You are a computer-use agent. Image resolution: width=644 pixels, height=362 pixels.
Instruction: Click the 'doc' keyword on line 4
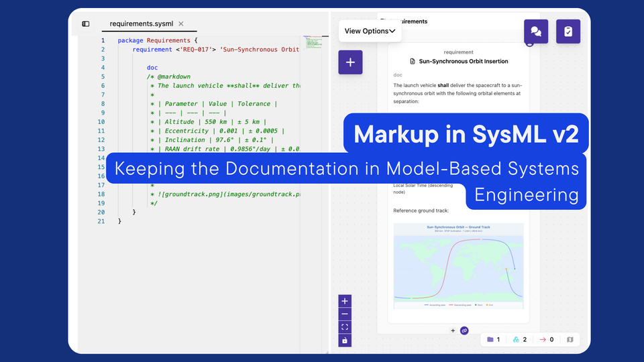(152, 67)
